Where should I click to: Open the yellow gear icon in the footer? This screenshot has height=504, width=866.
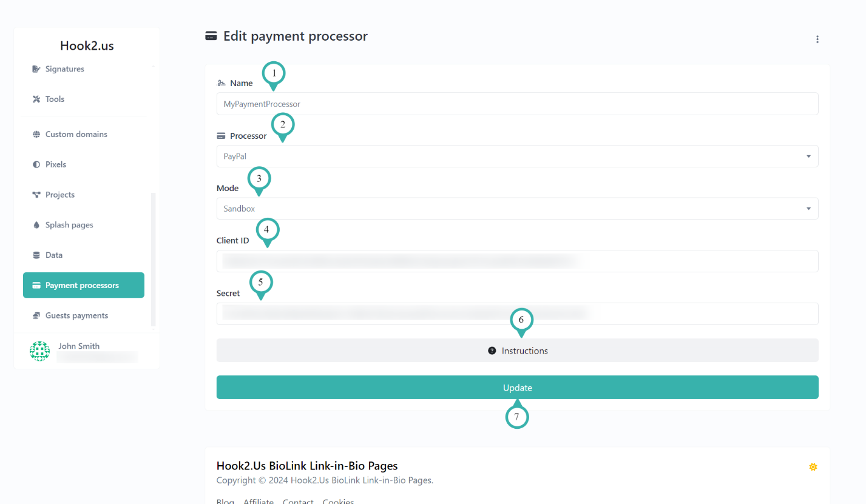click(x=813, y=466)
